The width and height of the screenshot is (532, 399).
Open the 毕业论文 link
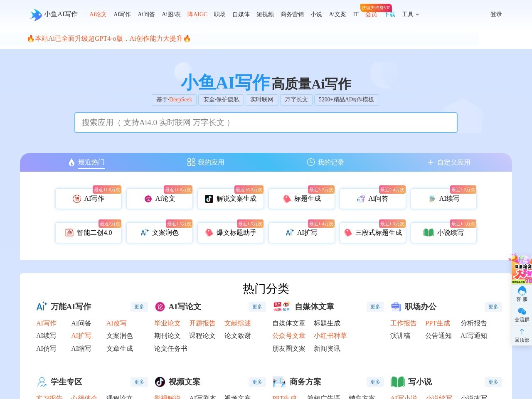tap(167, 323)
